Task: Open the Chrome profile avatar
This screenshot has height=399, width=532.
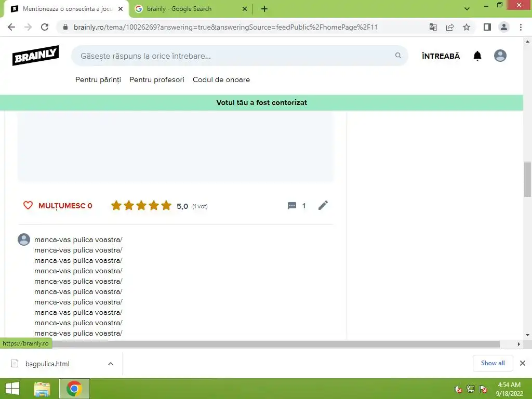Action: (504, 27)
